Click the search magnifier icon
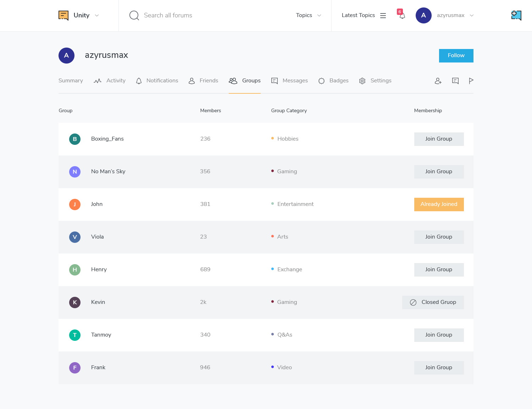This screenshot has height=409, width=532. tap(134, 15)
